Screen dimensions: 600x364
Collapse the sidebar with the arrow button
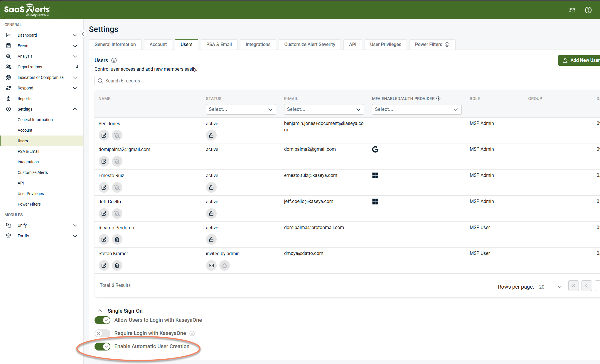[x=83, y=34]
